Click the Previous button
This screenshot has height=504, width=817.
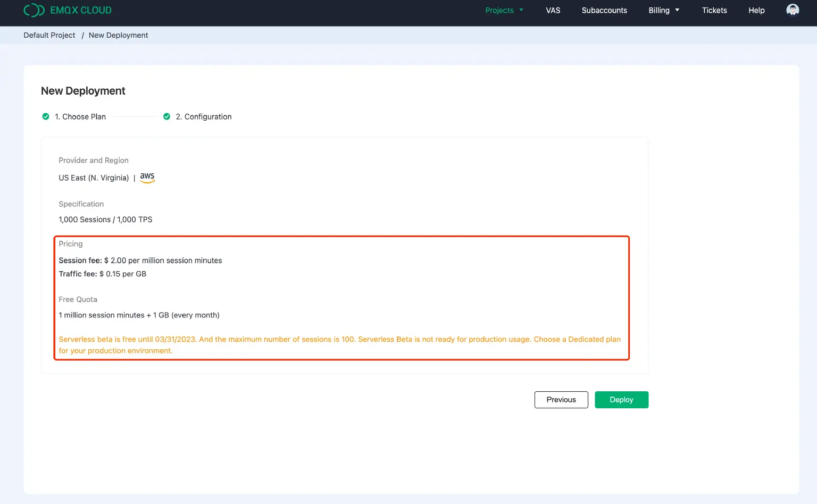pyautogui.click(x=561, y=399)
